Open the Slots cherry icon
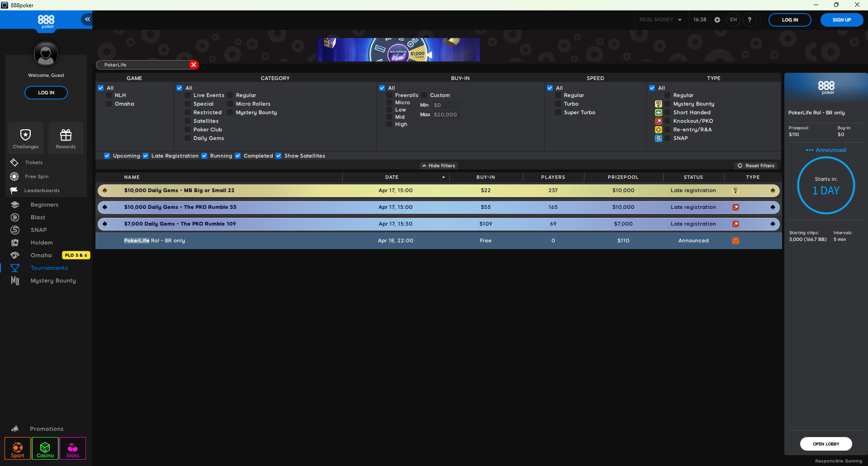 73,448
